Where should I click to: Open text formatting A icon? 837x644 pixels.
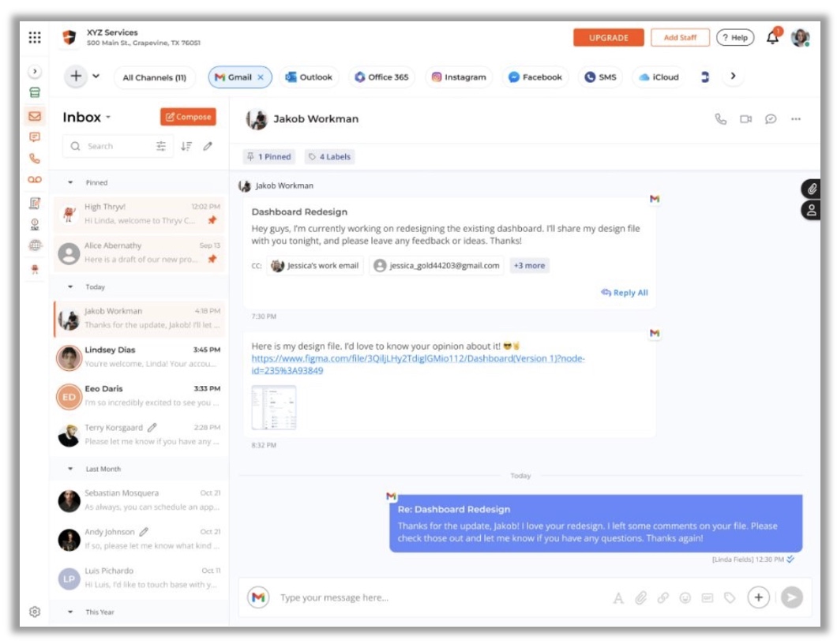pyautogui.click(x=618, y=598)
